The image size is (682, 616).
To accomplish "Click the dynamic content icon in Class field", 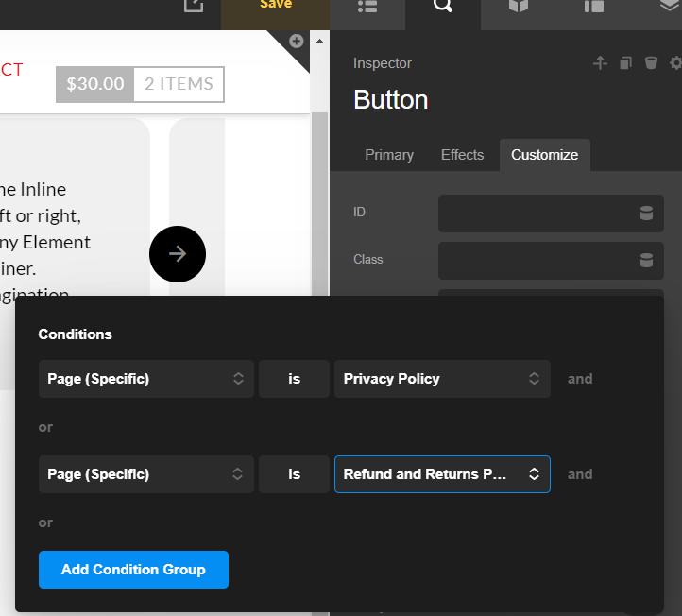I will click(646, 260).
